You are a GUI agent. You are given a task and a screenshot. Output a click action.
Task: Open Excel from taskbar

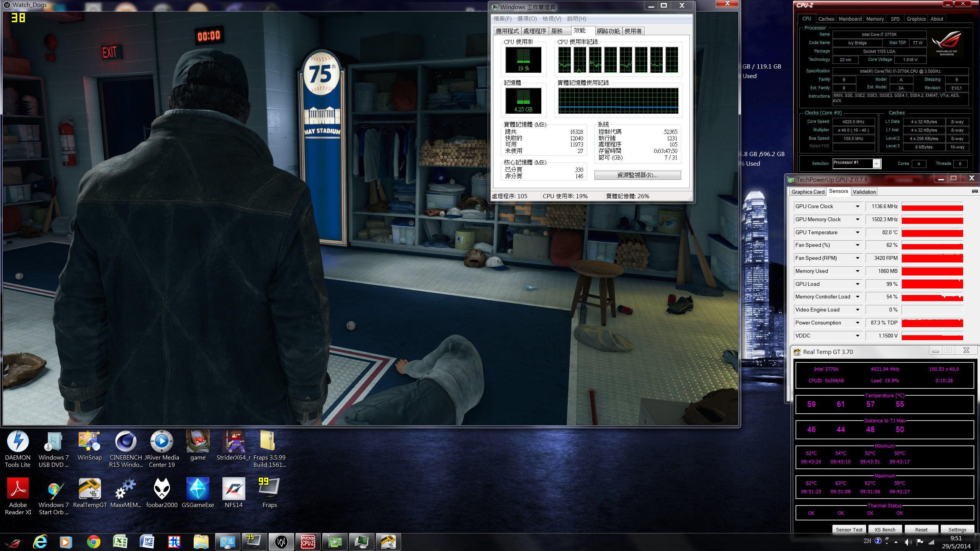(x=120, y=542)
